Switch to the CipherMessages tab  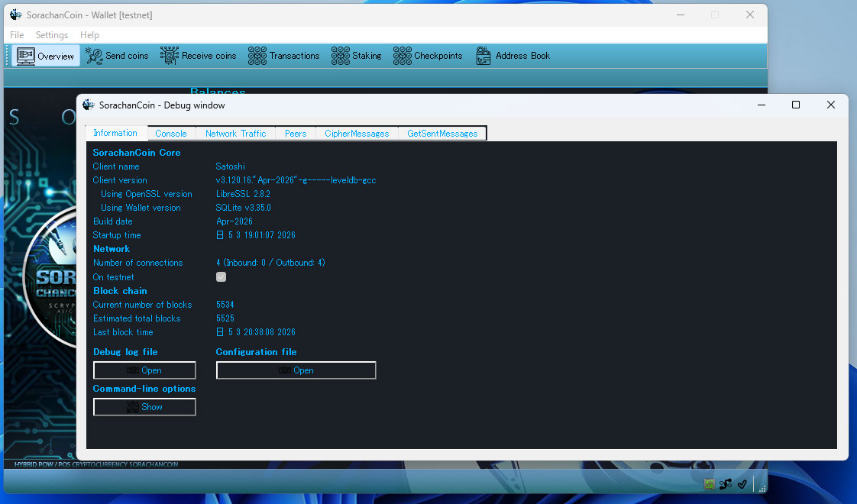click(x=357, y=134)
